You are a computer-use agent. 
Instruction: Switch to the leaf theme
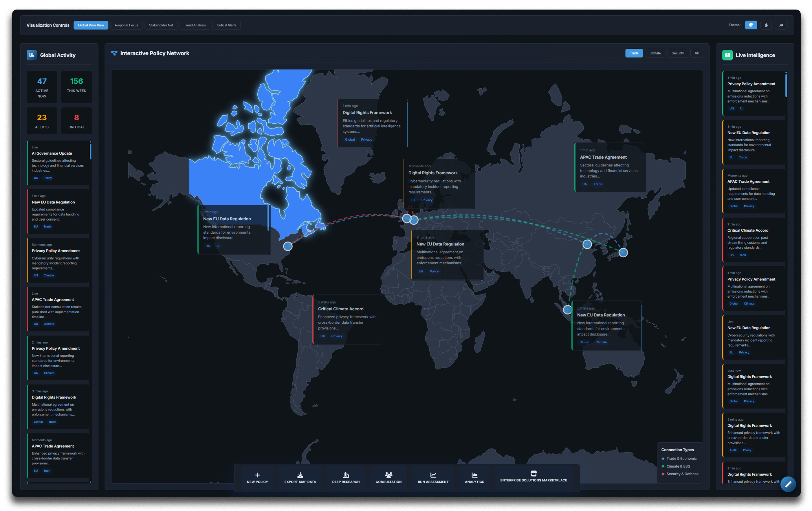(781, 25)
